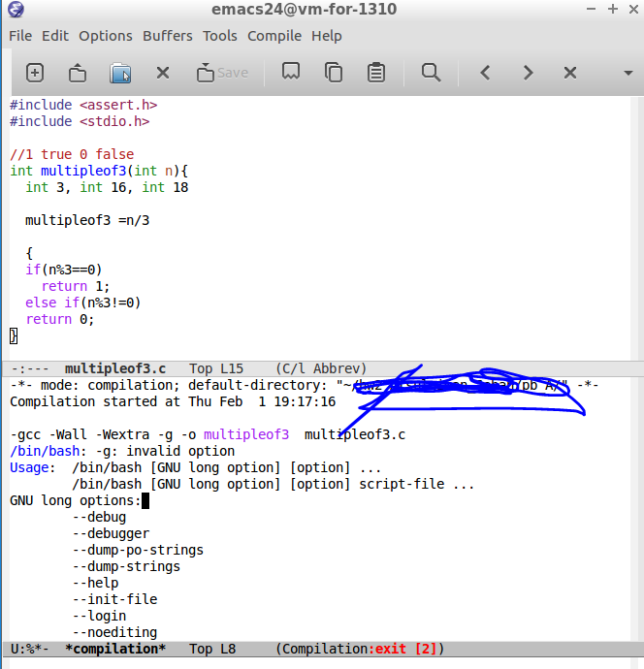Click the '#include <assert.h>' line
This screenshot has width=644, height=669.
click(x=83, y=105)
